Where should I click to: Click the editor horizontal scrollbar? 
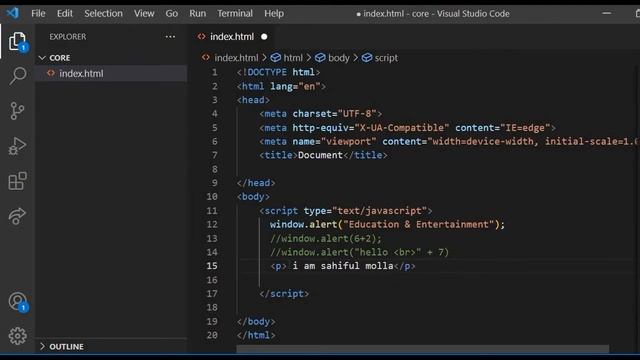(x=422, y=349)
